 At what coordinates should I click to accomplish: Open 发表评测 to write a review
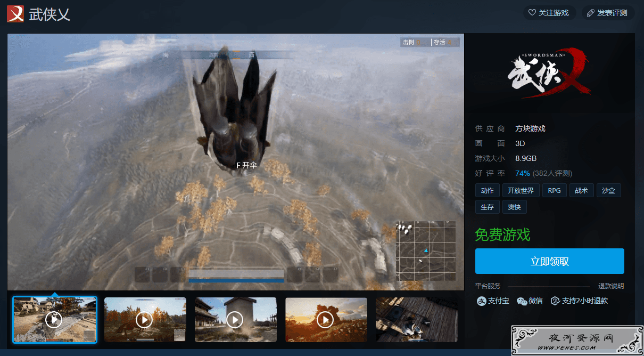pos(608,13)
